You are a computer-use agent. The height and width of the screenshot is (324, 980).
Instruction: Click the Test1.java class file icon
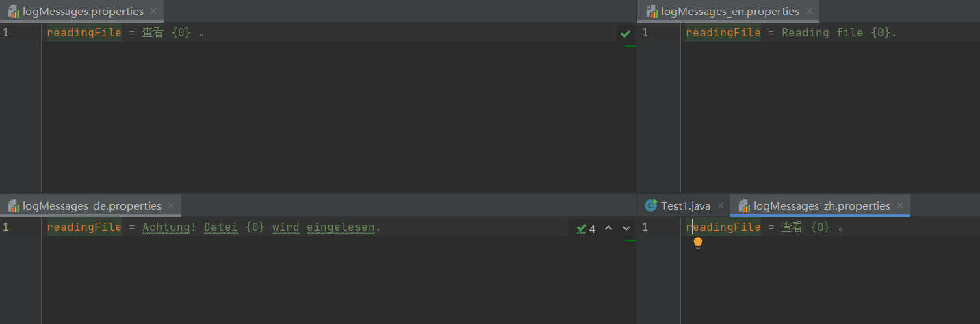pos(651,205)
